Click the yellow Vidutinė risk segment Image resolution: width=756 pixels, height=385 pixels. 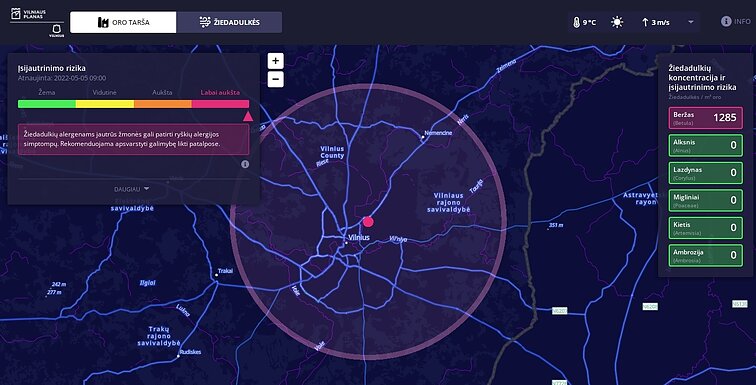pyautogui.click(x=105, y=104)
